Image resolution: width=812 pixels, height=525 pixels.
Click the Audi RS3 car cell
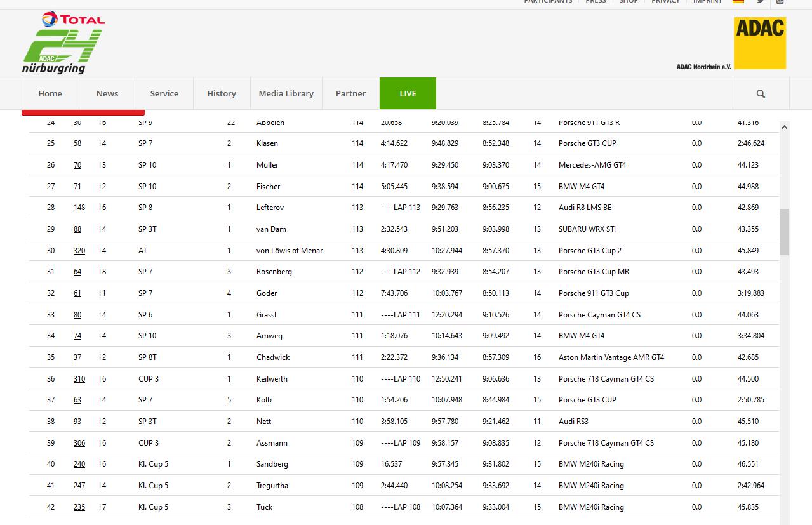574,422
